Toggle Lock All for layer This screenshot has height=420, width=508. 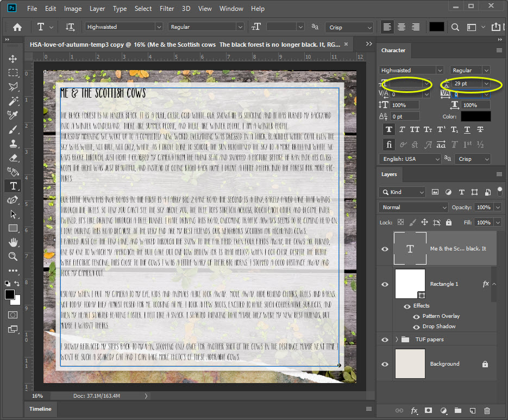[449, 222]
